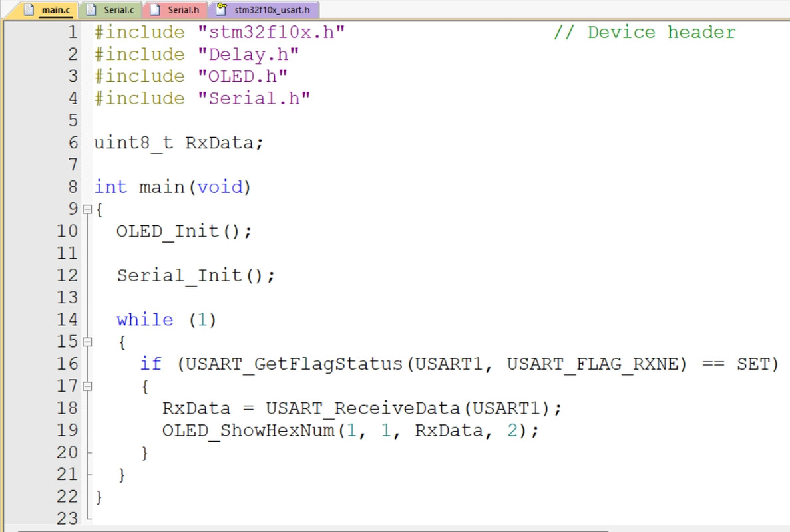Click the void keyword in main signature

(220, 188)
